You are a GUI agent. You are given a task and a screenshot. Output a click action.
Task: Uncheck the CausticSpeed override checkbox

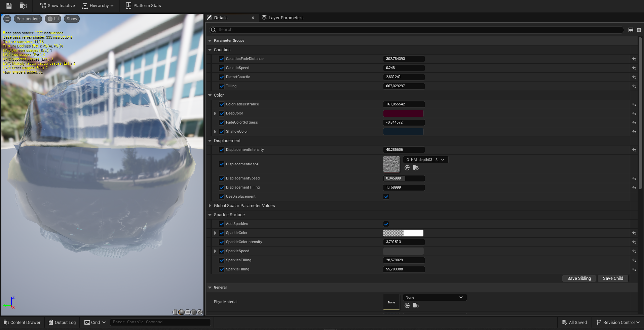coord(222,68)
